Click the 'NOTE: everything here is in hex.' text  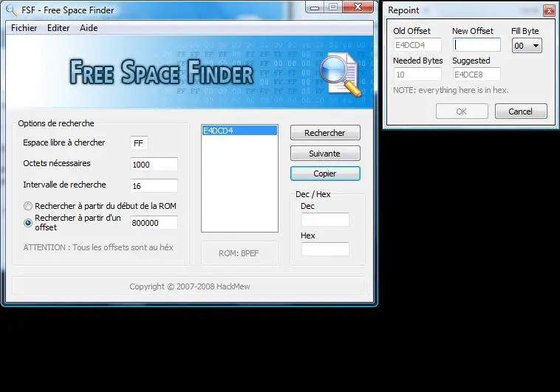pos(451,90)
